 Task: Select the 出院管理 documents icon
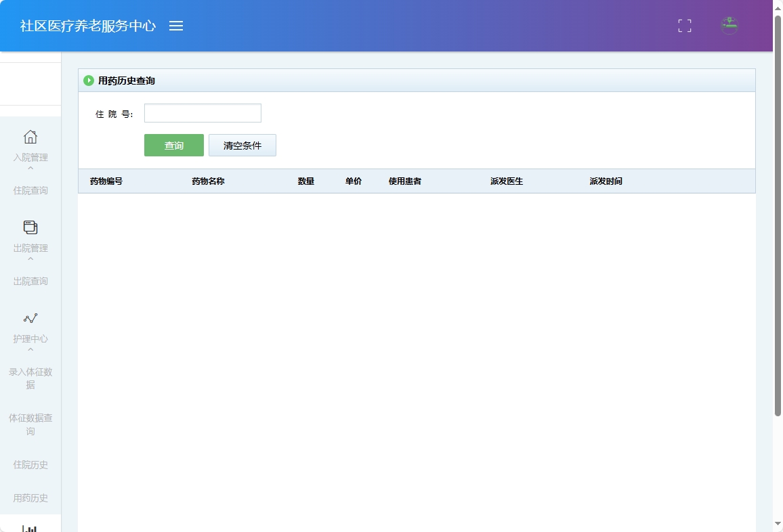coord(30,229)
